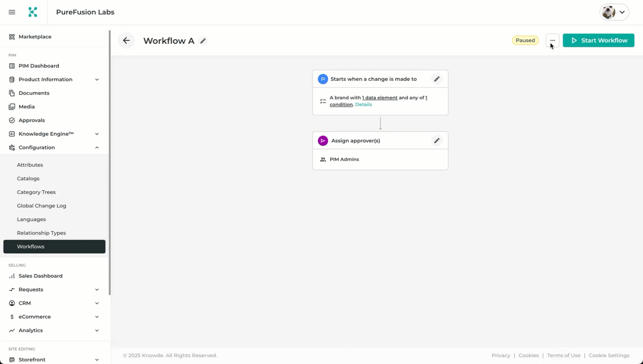Open the Details link in trigger card

[363, 105]
